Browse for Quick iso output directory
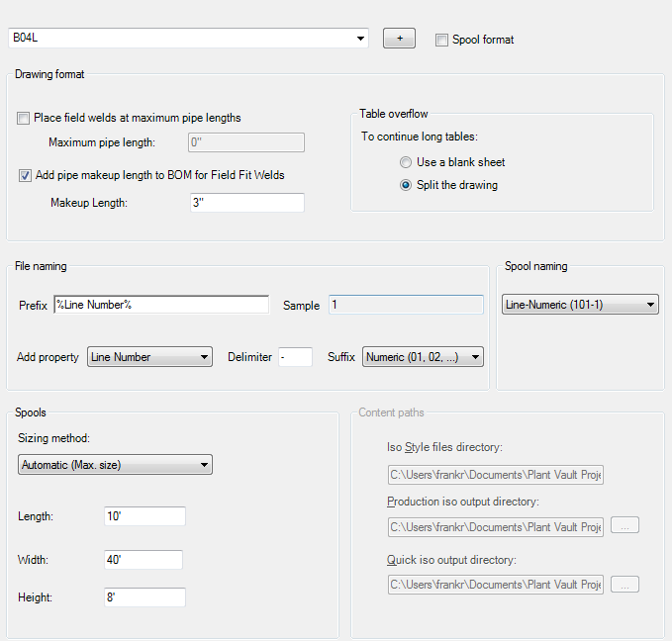Image resolution: width=672 pixels, height=641 pixels. 624,585
